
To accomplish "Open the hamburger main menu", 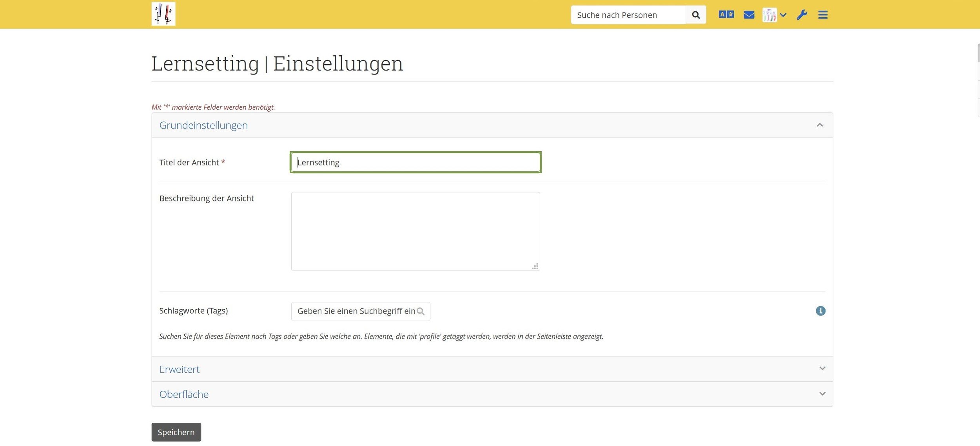I will pos(823,15).
